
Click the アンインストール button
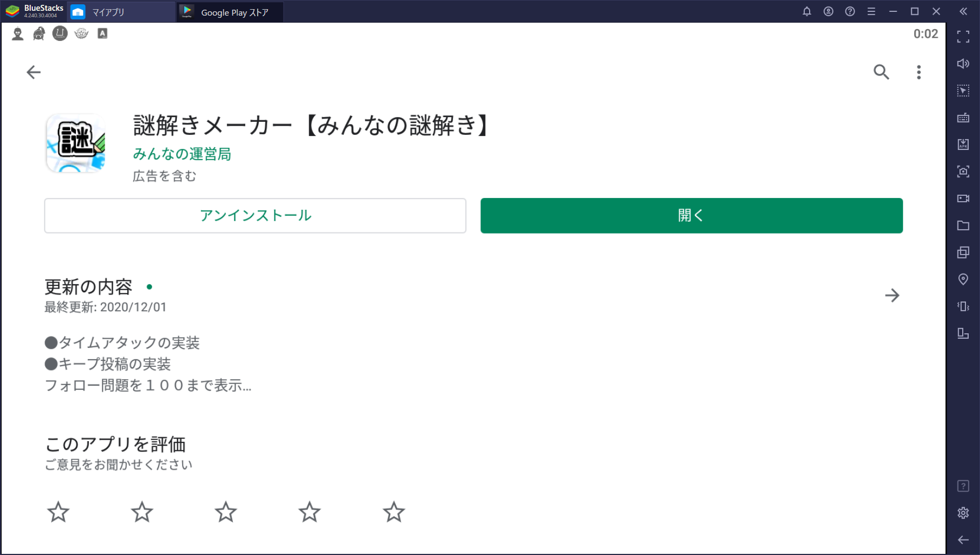255,216
